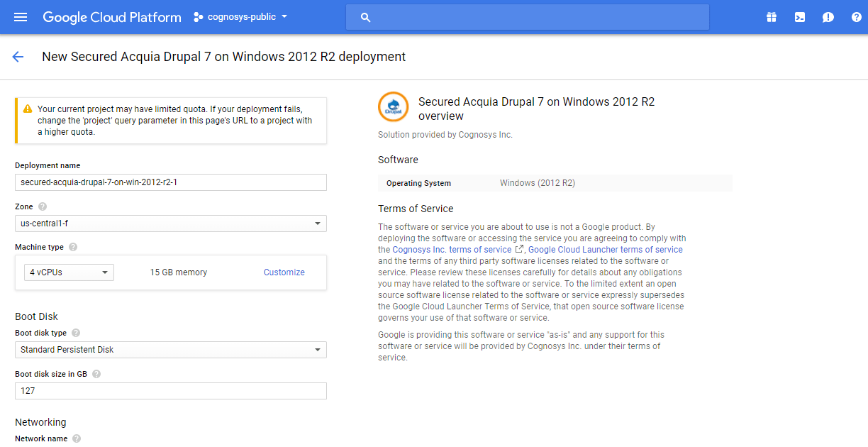868x447 pixels.
Task: Open Google Cloud Launcher terms of service
Action: [x=605, y=250]
